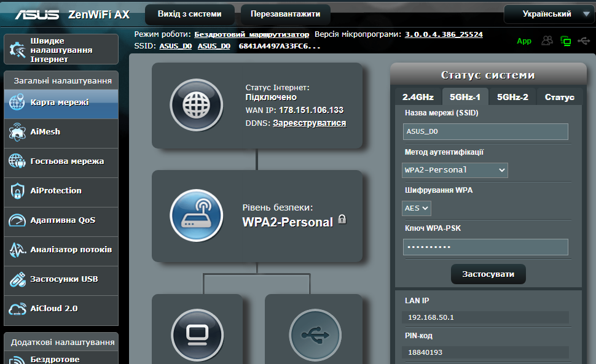Click the Wireless settings icon in sidebar

17,360
